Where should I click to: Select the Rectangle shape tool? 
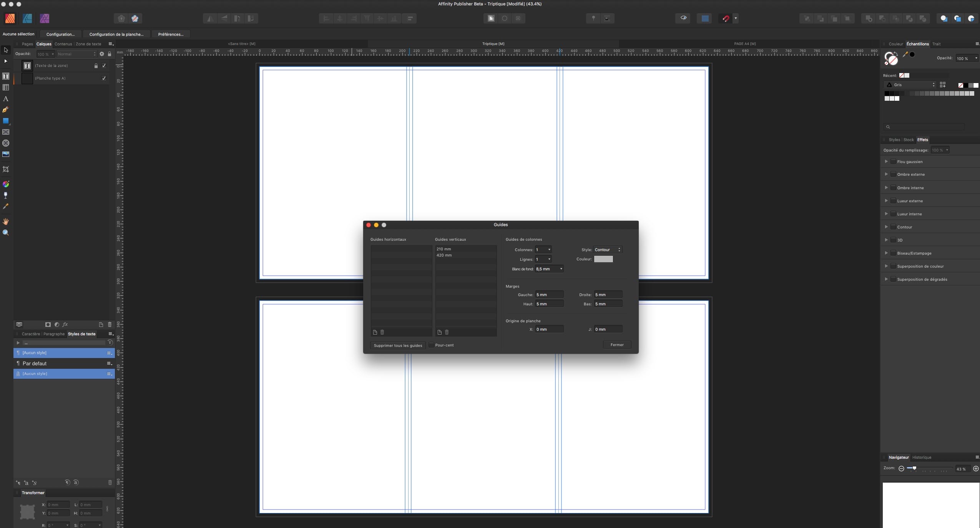coord(6,121)
